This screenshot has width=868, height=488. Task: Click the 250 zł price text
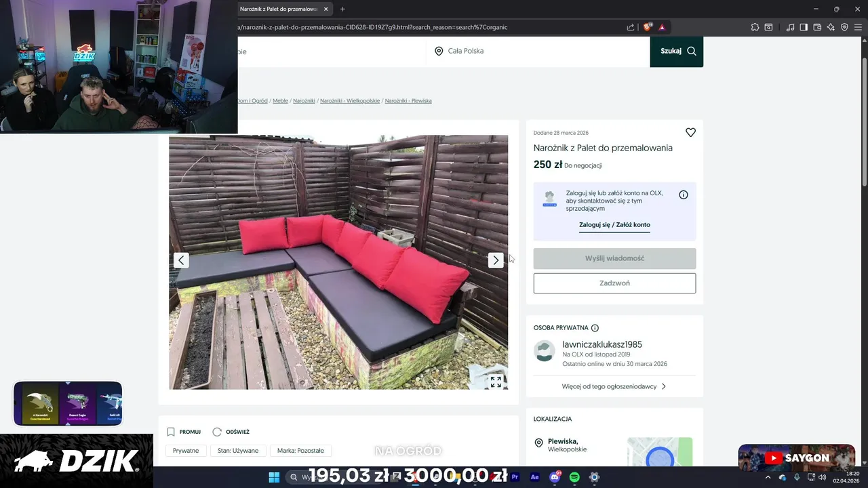(548, 165)
